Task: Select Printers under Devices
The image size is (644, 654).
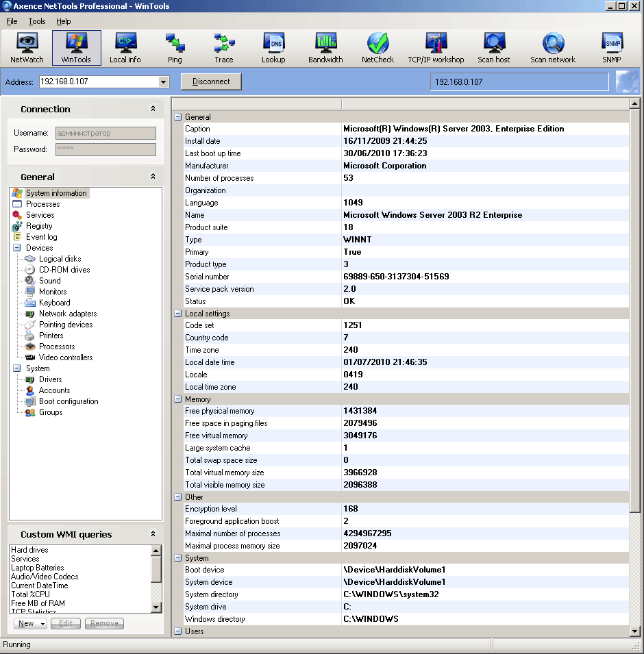Action: 51,336
